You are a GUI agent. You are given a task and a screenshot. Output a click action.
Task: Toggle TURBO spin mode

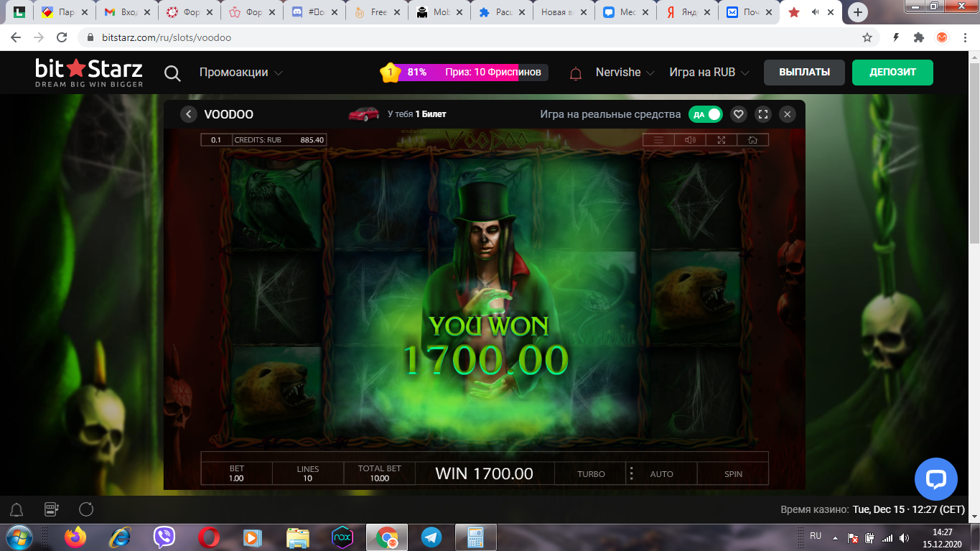[591, 474]
